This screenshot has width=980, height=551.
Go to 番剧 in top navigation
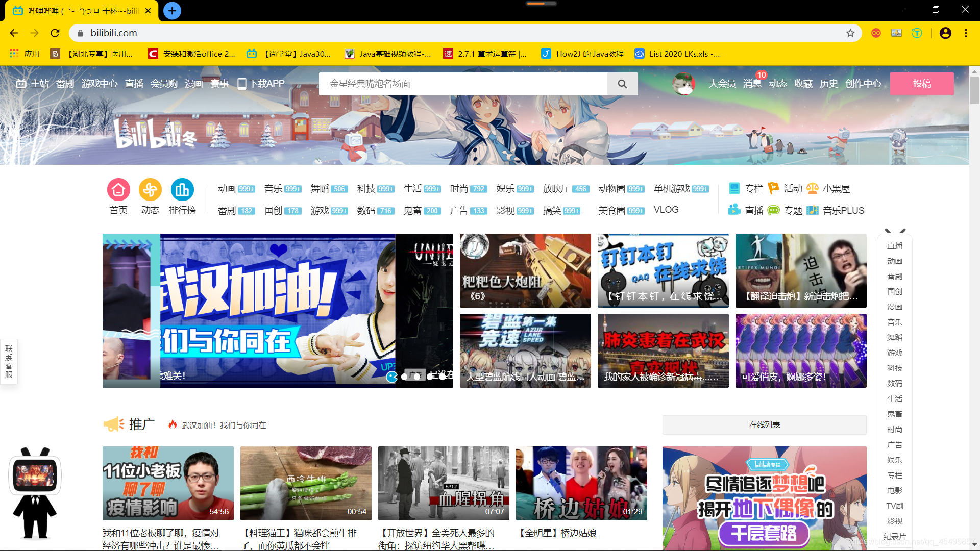[65, 84]
